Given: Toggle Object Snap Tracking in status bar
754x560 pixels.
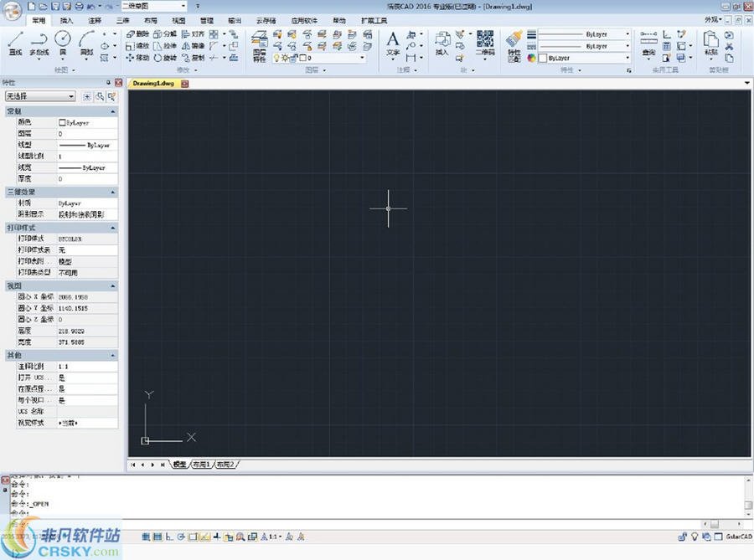Looking at the screenshot, I should (205, 537).
